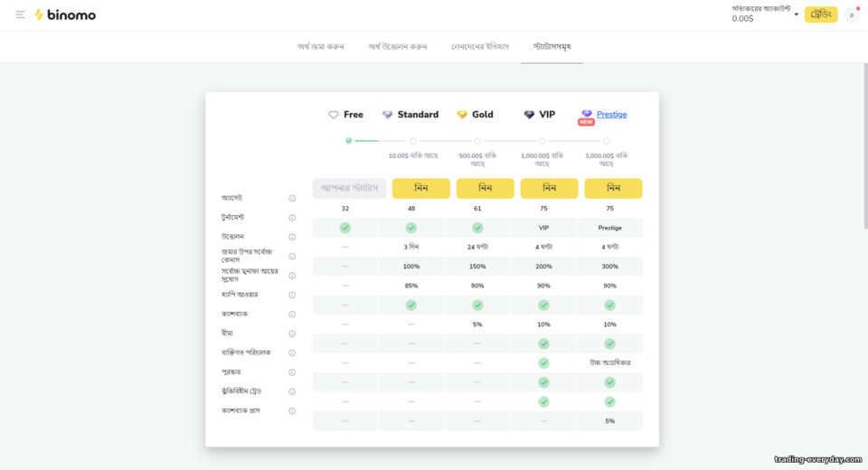
Task: Click the 5% cashback cell in Gold column
Action: 477,324
